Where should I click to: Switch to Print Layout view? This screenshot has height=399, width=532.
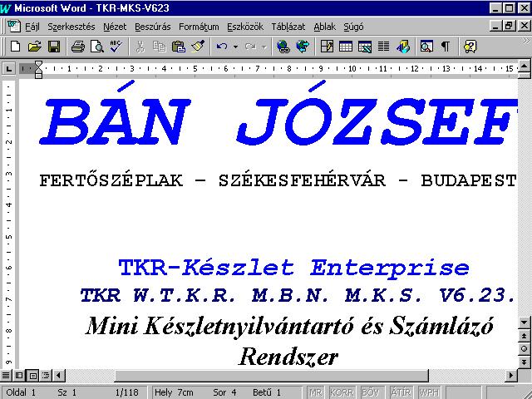[32, 375]
